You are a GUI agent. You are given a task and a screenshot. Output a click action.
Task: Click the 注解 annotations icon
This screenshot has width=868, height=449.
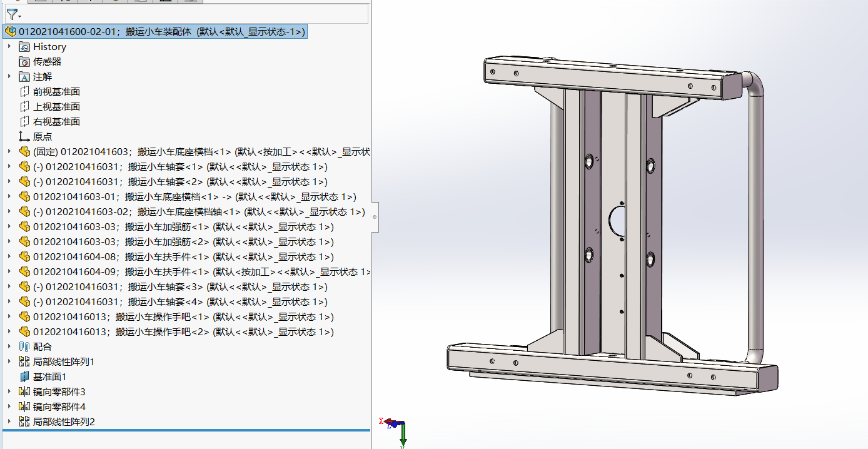tap(24, 77)
